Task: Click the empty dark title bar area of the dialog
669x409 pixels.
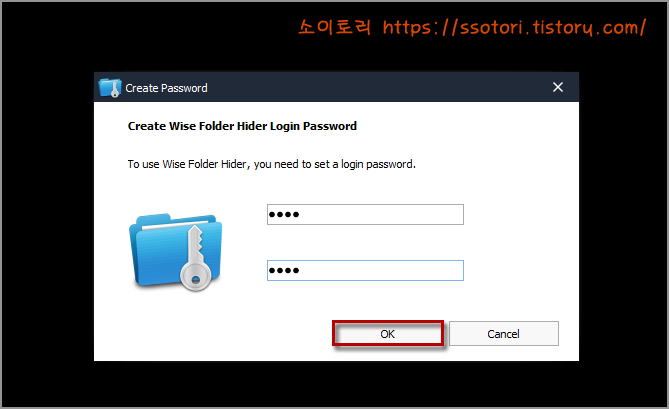Action: 375,87
